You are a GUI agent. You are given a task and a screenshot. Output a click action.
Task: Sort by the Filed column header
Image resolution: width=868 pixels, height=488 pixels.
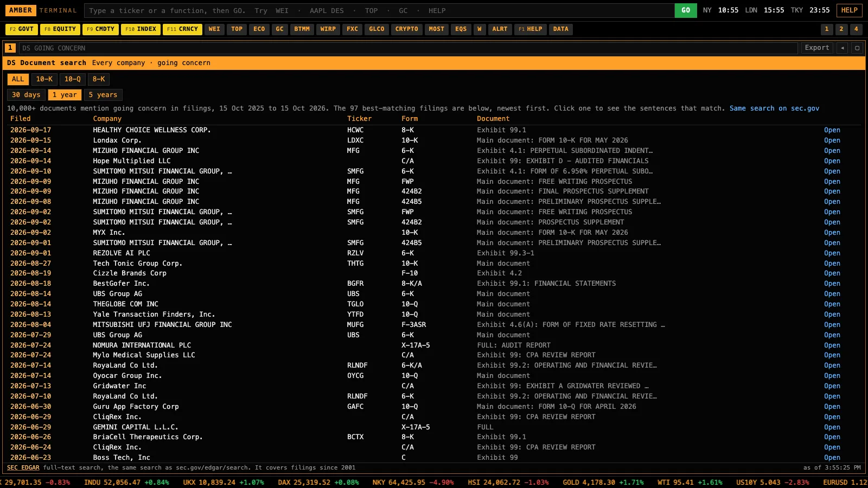[21, 119]
